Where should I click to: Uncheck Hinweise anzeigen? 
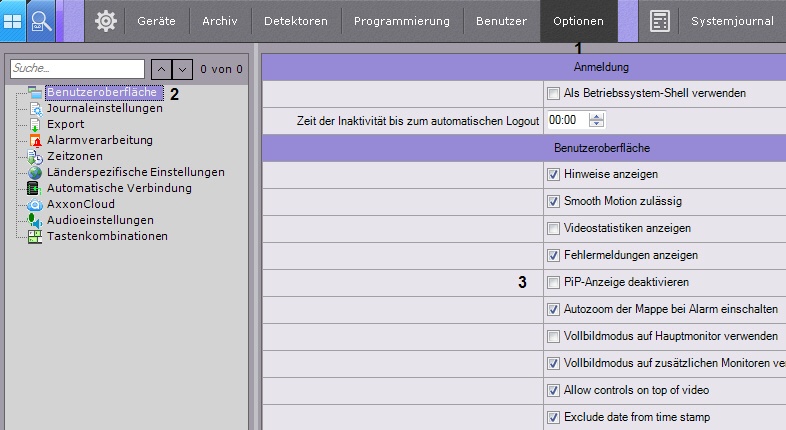point(554,174)
